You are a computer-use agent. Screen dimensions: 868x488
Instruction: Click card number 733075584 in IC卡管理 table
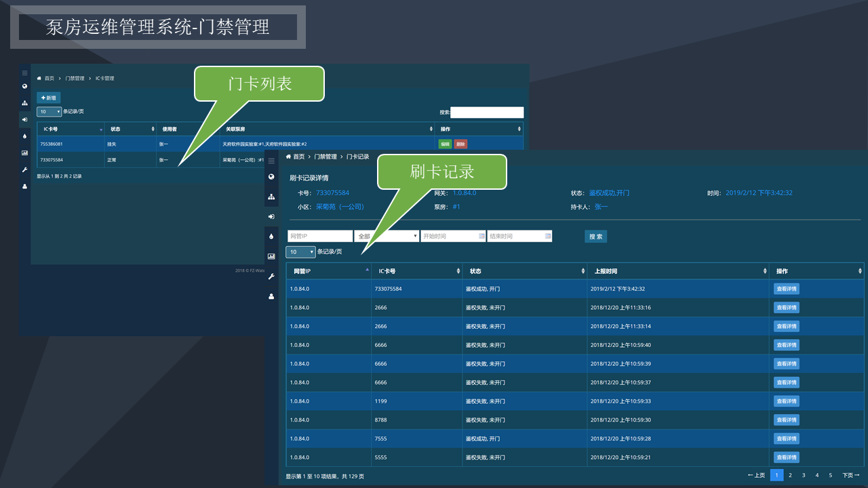(52, 160)
